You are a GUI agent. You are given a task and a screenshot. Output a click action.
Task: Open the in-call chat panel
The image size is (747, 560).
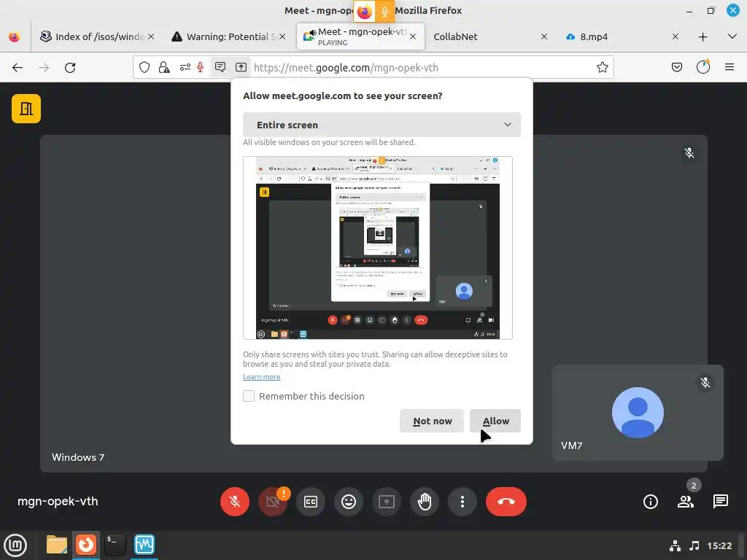pos(720,502)
